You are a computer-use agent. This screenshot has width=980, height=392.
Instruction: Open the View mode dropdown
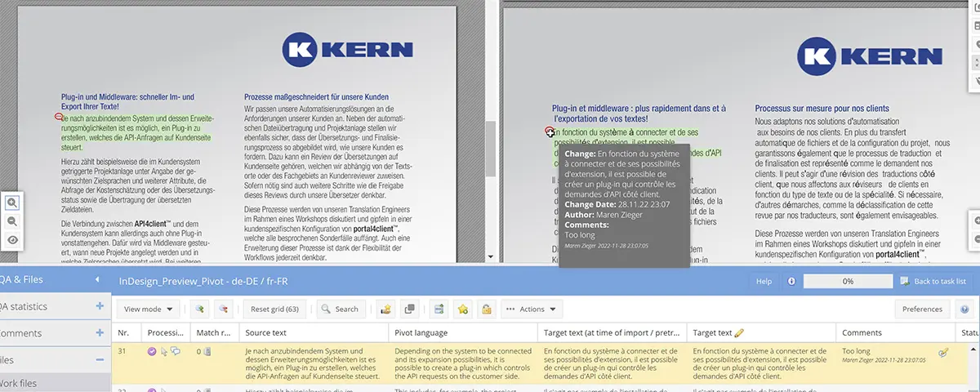coord(148,310)
